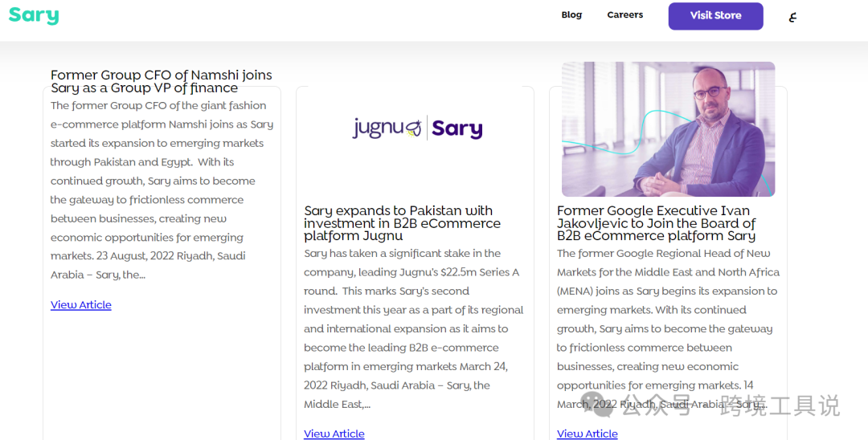Open the Blog page from the header
This screenshot has width=868, height=440.
[x=571, y=15]
